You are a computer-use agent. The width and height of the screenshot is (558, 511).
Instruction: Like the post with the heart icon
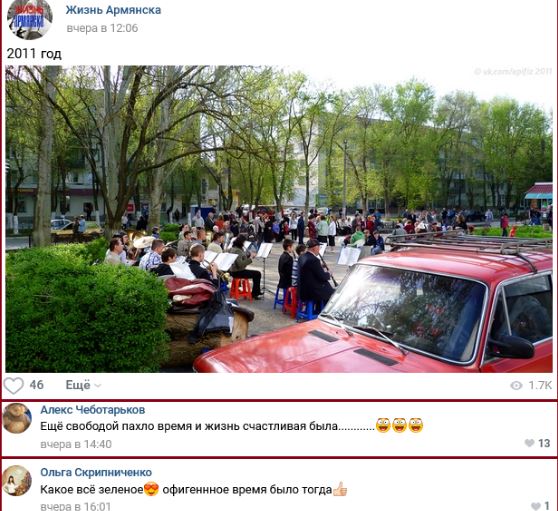14,385
